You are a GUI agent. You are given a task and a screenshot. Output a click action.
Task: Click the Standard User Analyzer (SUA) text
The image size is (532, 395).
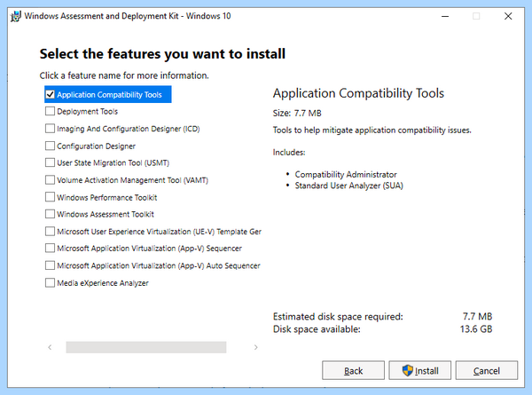click(348, 186)
